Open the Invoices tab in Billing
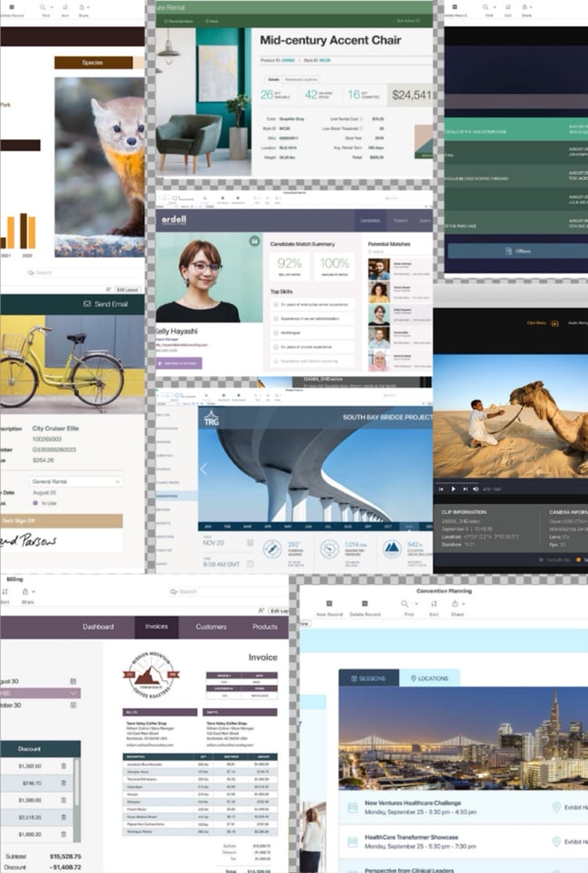Viewport: 588px width, 873px height. 156,627
